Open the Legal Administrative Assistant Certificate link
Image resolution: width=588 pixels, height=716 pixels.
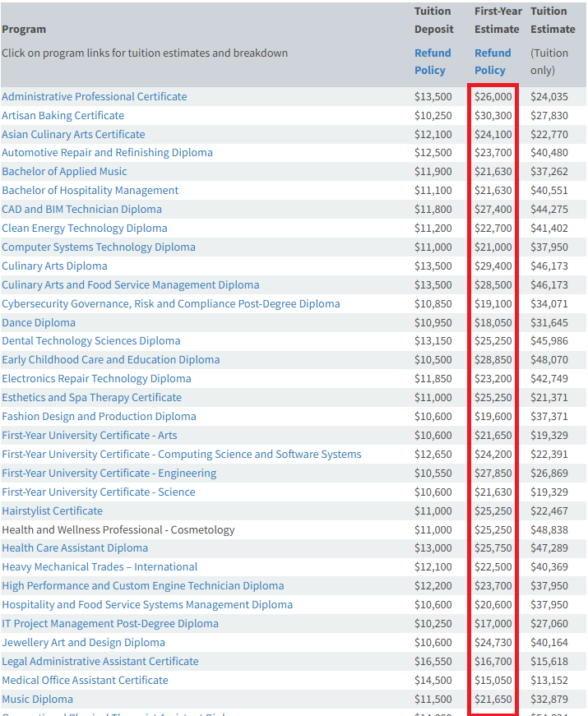click(x=100, y=662)
